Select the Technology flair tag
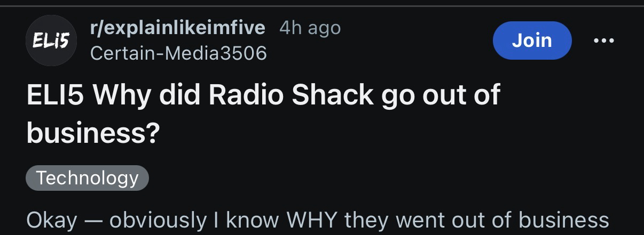The image size is (644, 235). [87, 178]
